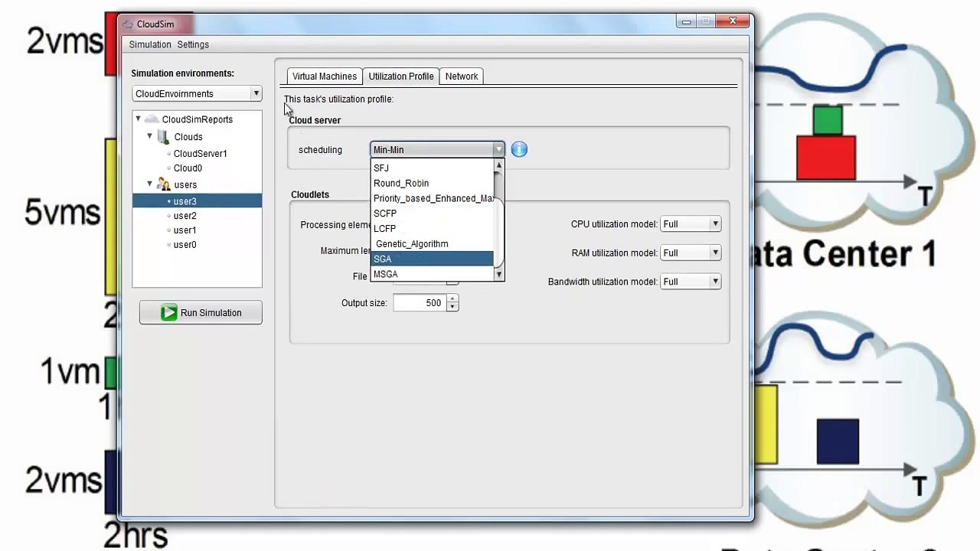Minimize the CloudSim window

point(686,22)
